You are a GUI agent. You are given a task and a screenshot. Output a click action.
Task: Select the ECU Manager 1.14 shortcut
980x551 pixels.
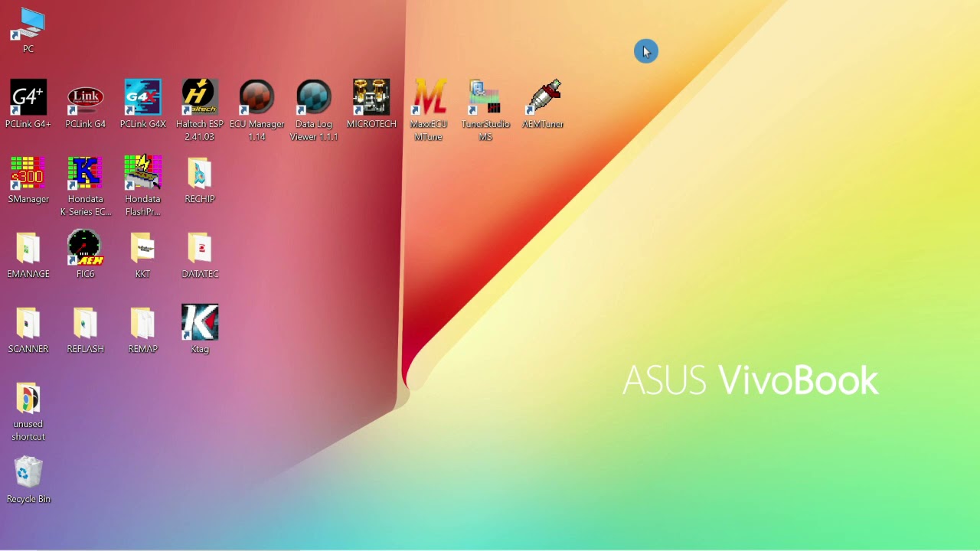(x=256, y=110)
